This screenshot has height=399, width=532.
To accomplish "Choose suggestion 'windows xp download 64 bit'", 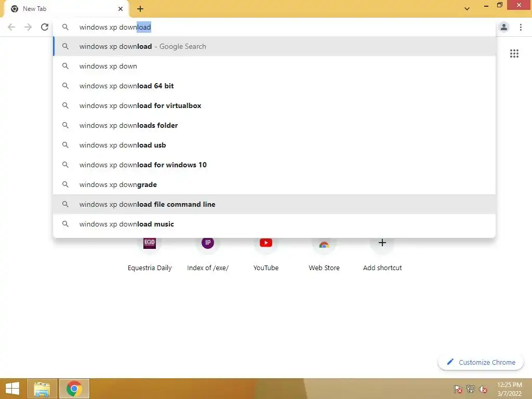I will point(274,86).
